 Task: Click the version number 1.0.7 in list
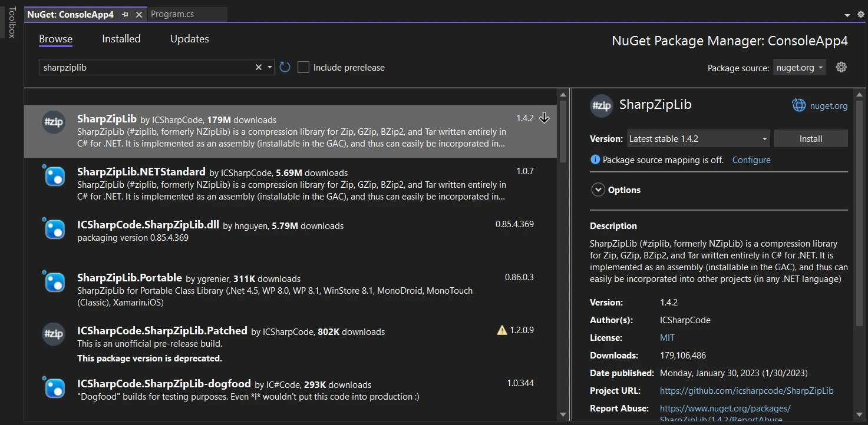point(525,171)
